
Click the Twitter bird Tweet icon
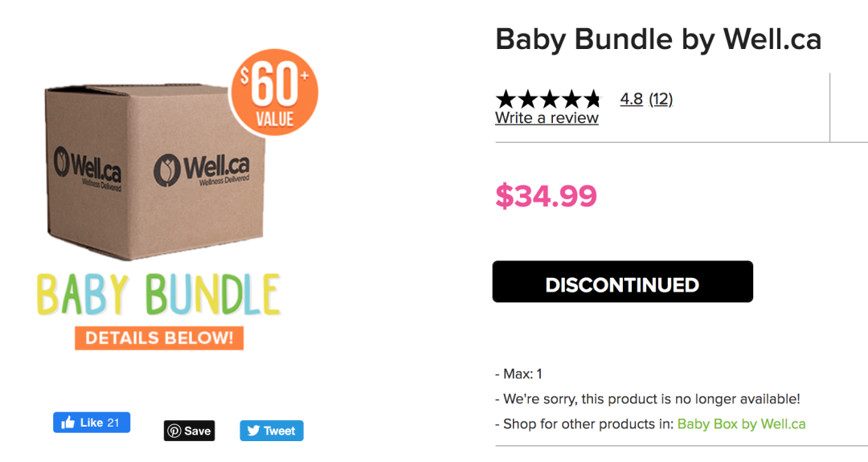[254, 431]
